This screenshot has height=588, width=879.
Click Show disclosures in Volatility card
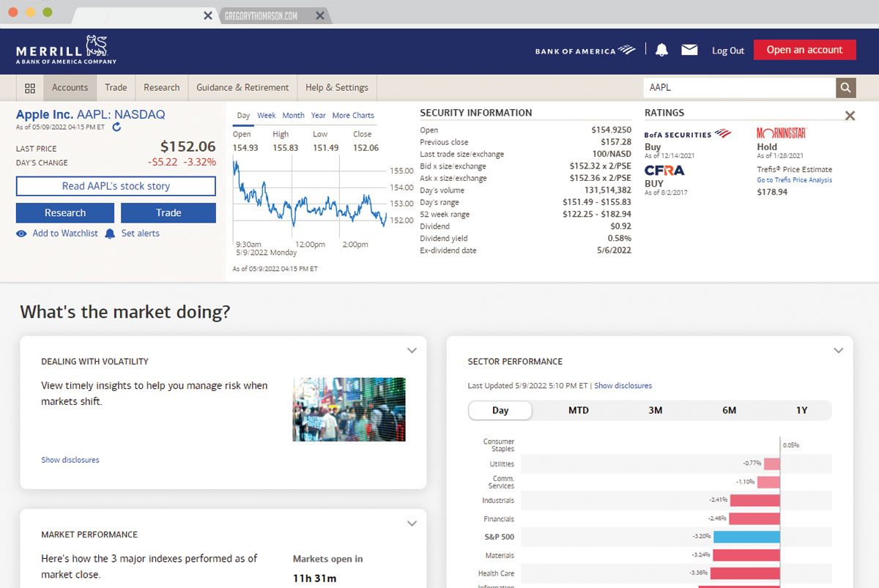click(70, 460)
